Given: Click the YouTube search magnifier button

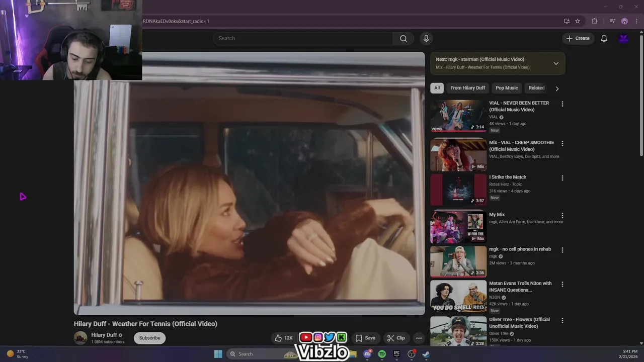Looking at the screenshot, I should (404, 39).
